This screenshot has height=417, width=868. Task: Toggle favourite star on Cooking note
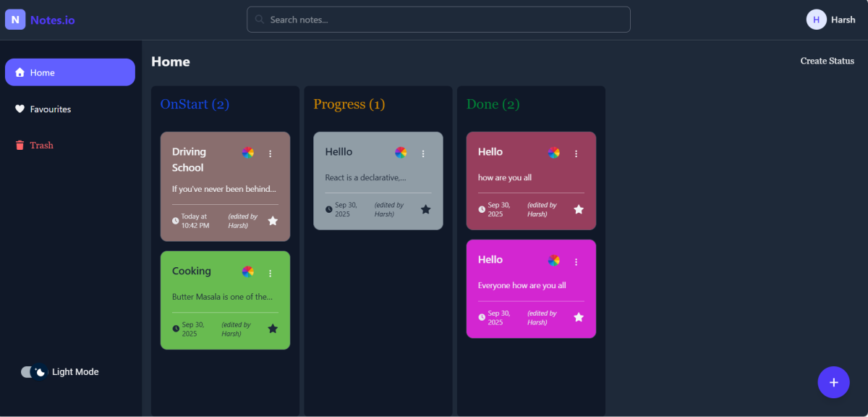(273, 329)
